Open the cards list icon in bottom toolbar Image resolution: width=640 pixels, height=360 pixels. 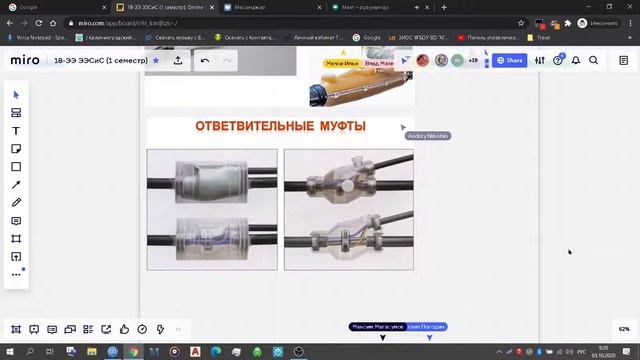coord(88,329)
